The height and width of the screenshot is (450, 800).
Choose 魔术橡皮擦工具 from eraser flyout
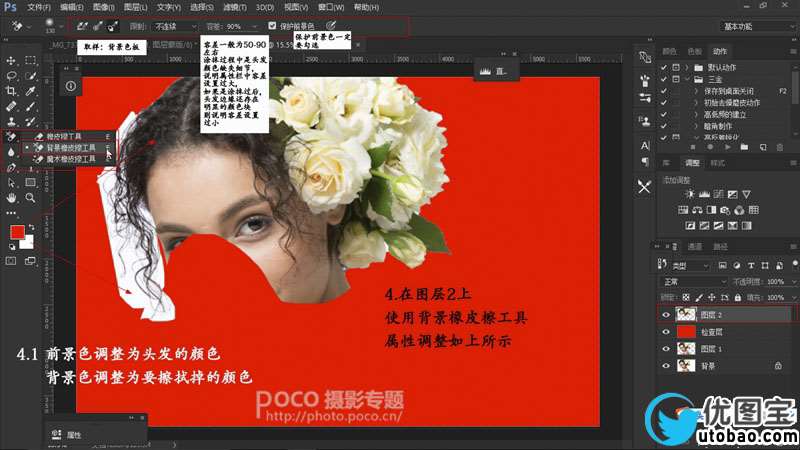coord(70,159)
